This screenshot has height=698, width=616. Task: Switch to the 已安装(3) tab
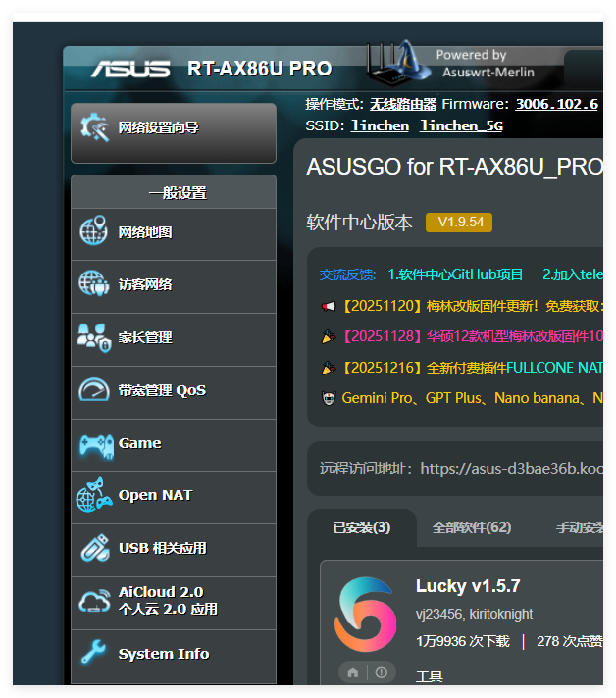[x=361, y=527]
